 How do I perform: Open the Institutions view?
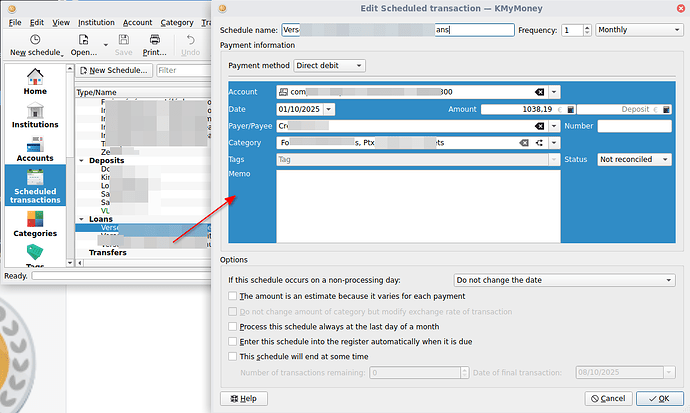[x=35, y=116]
